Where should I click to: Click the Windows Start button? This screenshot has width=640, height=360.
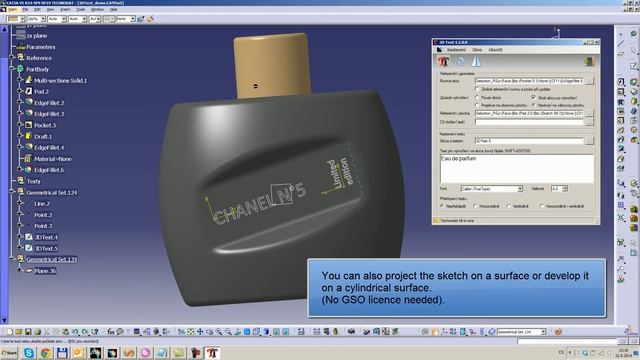[9, 353]
